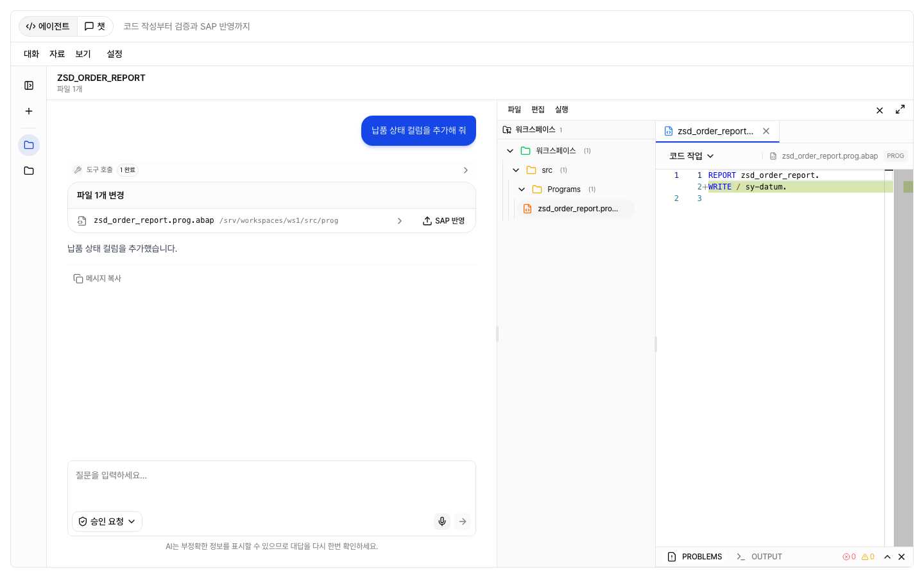This screenshot has height=578, width=924.
Task: Open the 코드 작업 dropdown
Action: click(691, 156)
